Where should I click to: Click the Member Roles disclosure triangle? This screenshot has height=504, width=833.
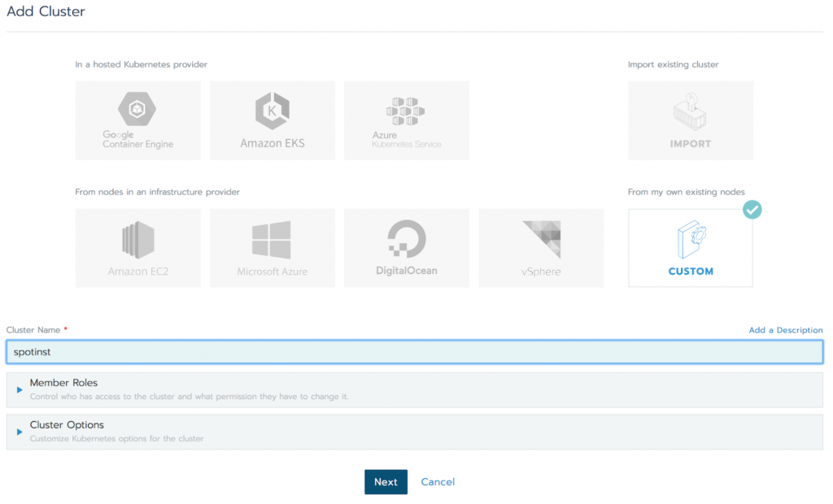coord(19,390)
